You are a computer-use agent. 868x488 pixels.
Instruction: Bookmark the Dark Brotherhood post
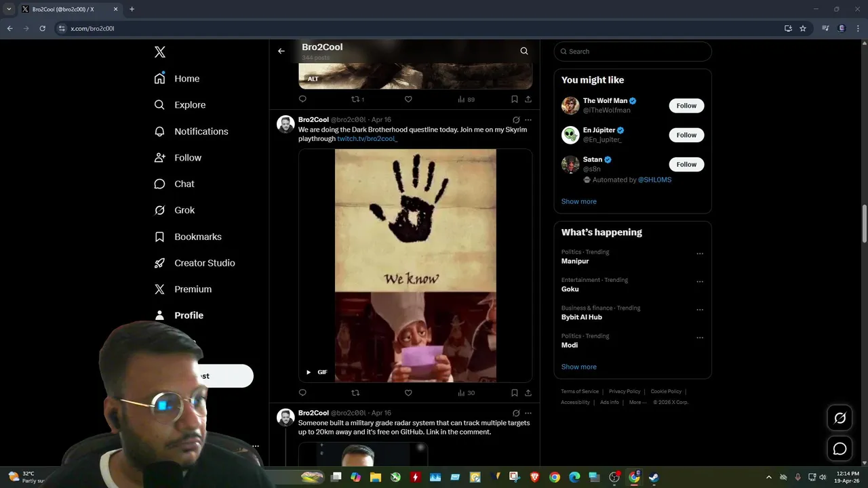[515, 392]
